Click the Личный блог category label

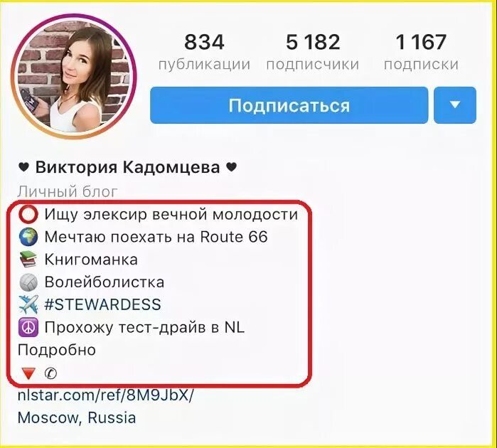click(x=68, y=192)
